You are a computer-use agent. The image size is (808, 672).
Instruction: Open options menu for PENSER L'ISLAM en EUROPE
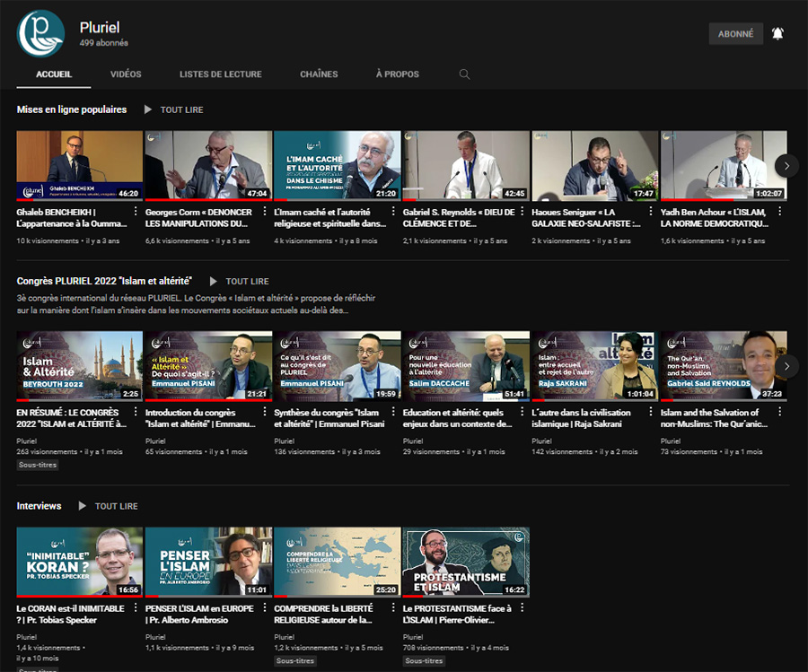pyautogui.click(x=264, y=607)
